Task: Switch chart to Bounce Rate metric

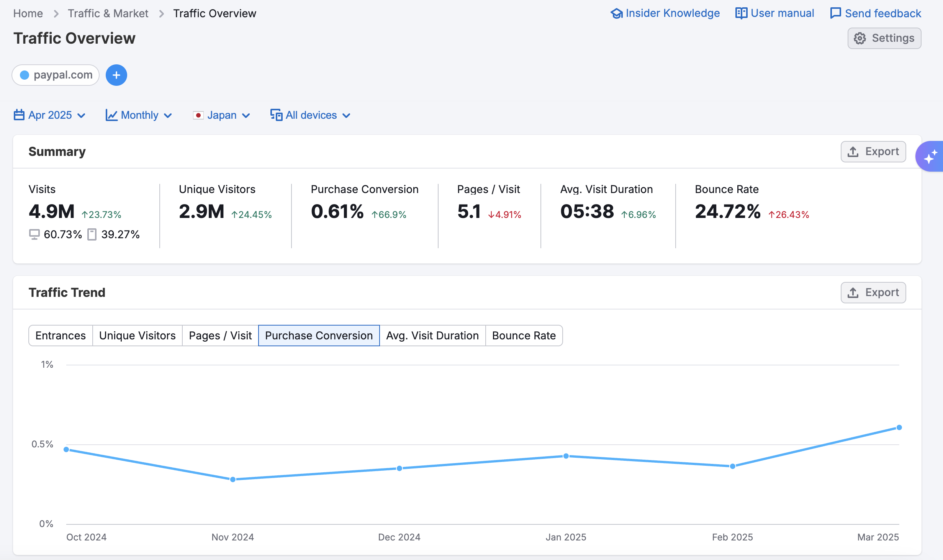Action: (x=524, y=336)
